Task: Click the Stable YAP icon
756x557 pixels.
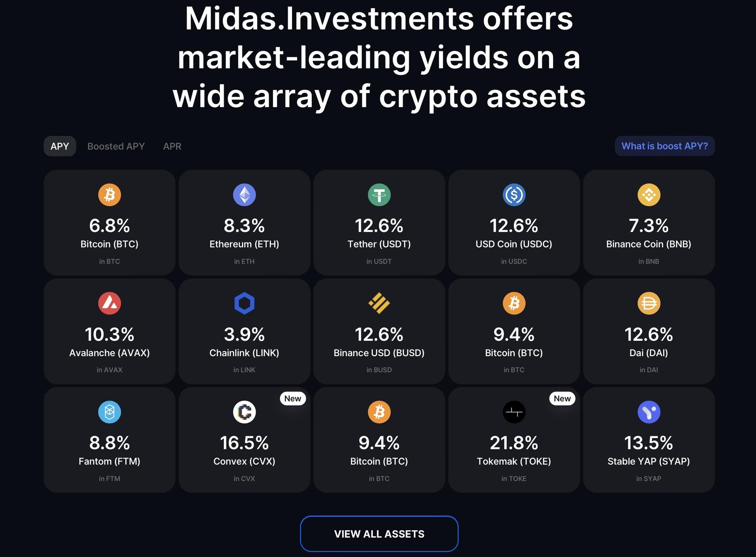Action: click(649, 412)
